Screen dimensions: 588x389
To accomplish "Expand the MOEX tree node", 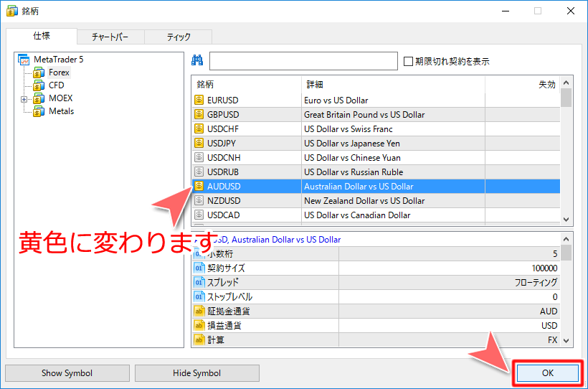I will (24, 98).
